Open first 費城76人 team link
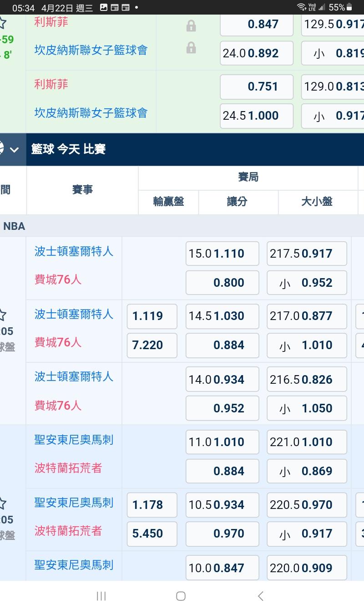The image size is (364, 610). tap(58, 279)
